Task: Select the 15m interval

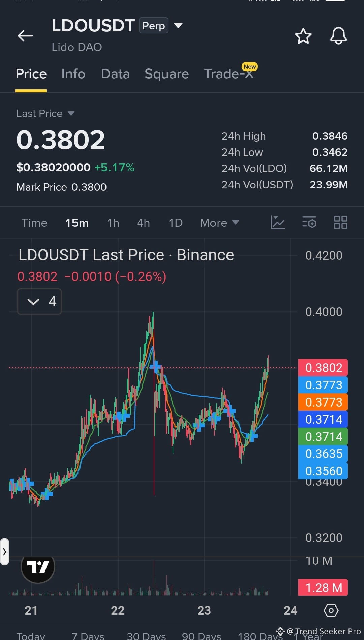Action: pyautogui.click(x=77, y=223)
